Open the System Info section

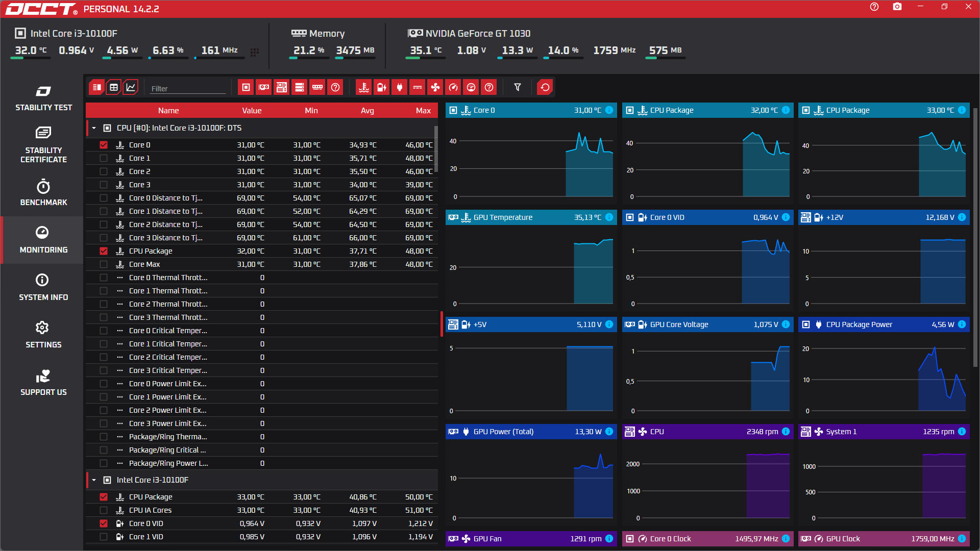click(x=43, y=287)
